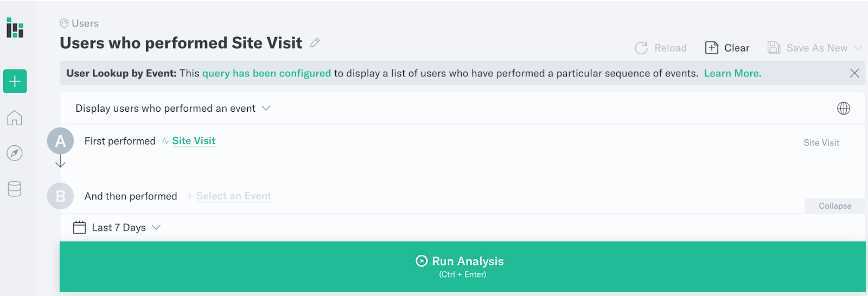Click the Indicative logo at top left
This screenshot has width=868, height=296.
point(15,28)
